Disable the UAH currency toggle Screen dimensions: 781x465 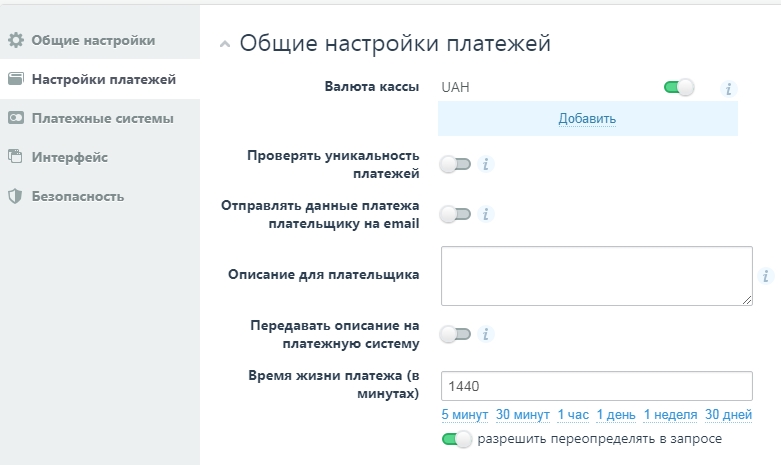click(679, 88)
